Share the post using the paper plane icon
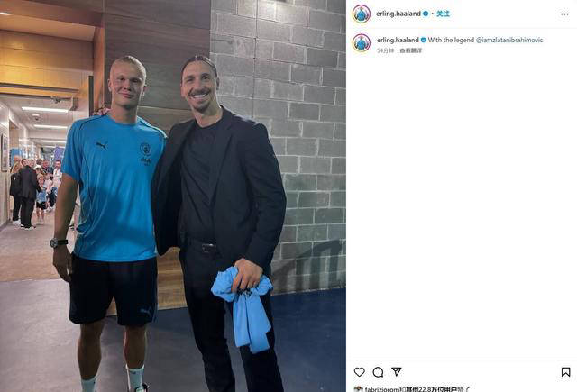This screenshot has height=392, width=577. tap(397, 372)
